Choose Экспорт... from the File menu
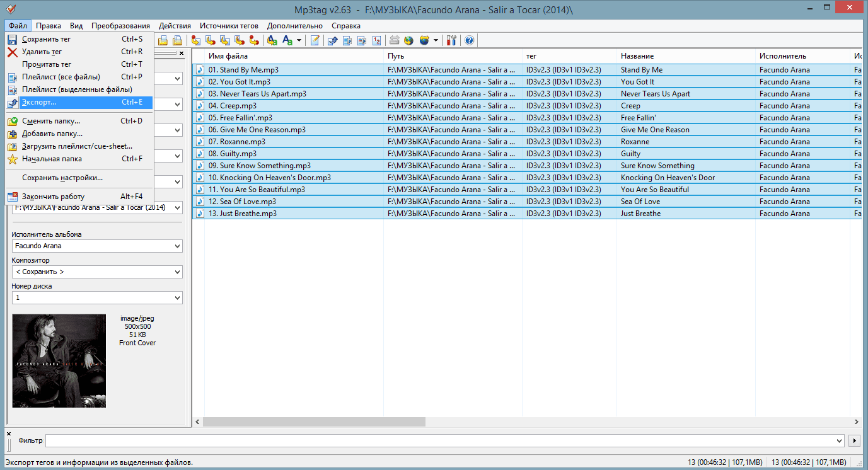This screenshot has width=868, height=470. (39, 102)
